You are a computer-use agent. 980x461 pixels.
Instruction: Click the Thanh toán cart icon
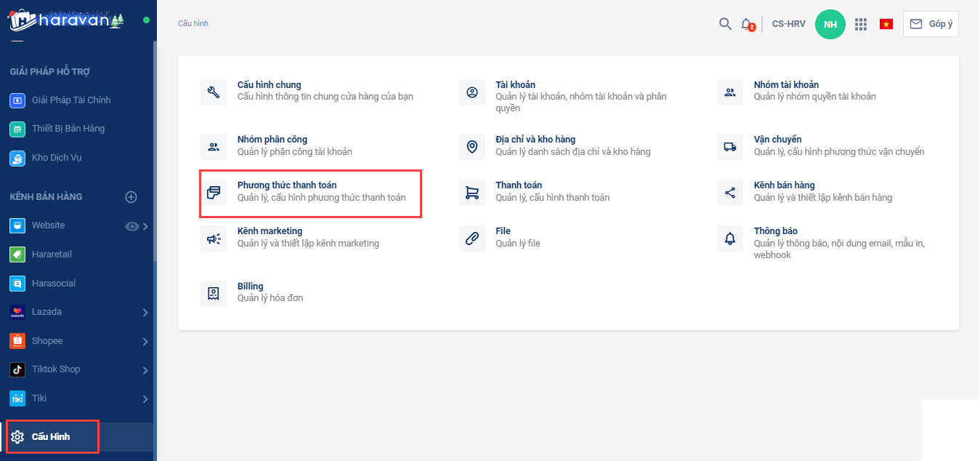pos(472,193)
